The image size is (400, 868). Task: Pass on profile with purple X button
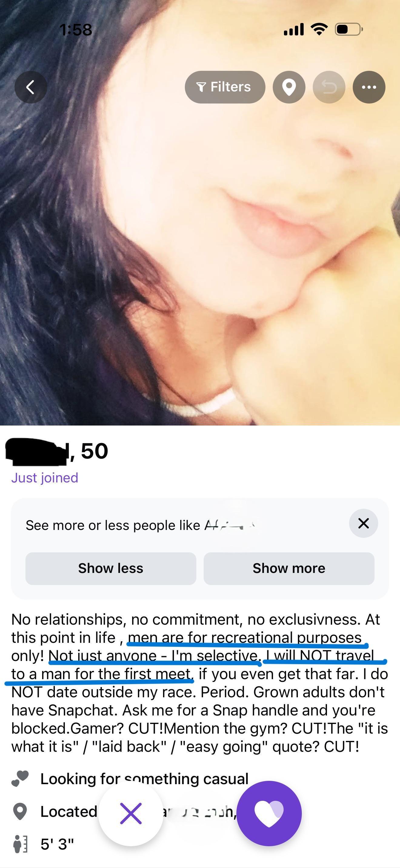coord(131,814)
